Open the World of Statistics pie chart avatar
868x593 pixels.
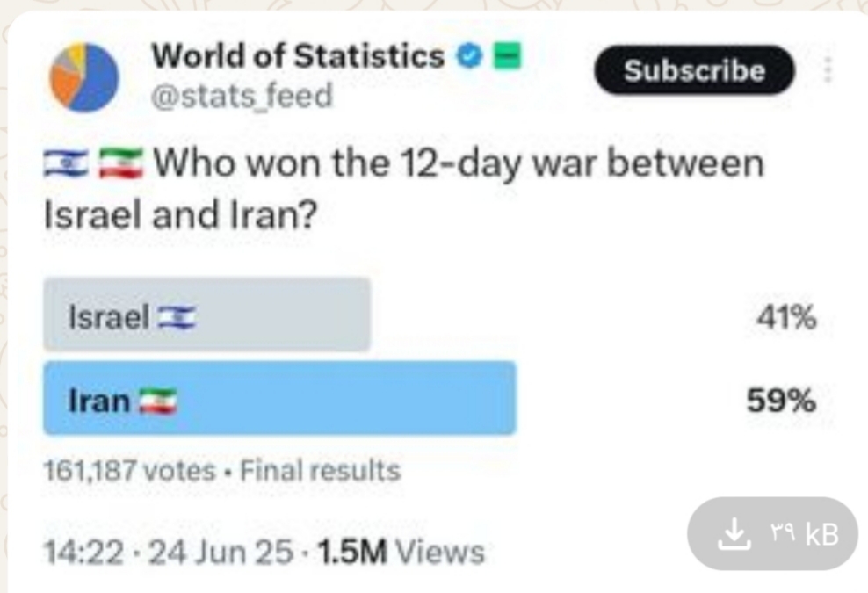tap(84, 77)
